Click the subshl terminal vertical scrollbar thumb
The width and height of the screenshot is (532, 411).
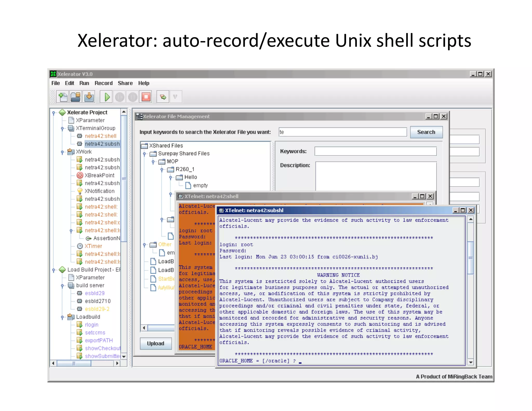[470, 257]
